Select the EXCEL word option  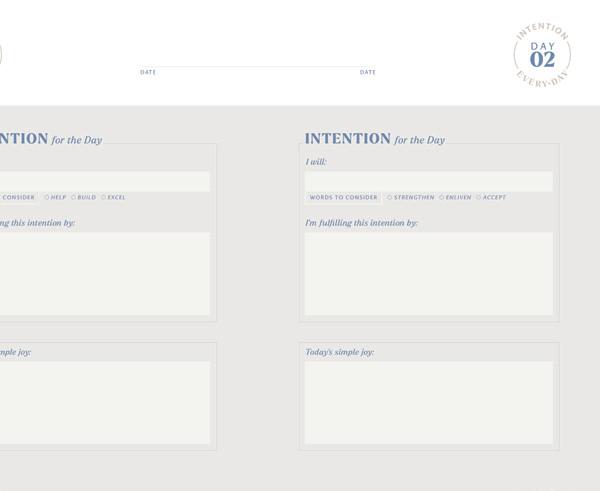[113, 197]
